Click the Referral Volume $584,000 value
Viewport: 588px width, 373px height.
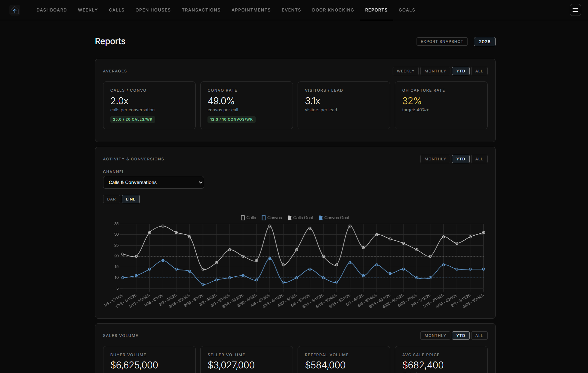(x=325, y=365)
